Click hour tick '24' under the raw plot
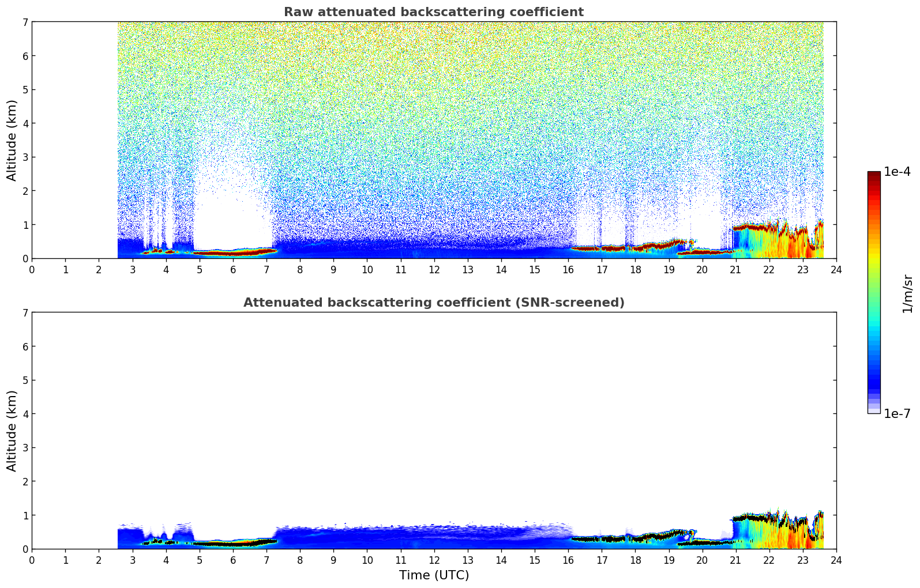This screenshot has width=920, height=588. (836, 269)
